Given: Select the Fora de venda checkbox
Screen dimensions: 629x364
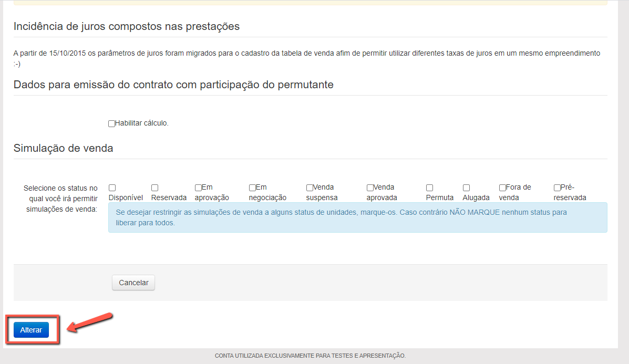Looking at the screenshot, I should point(502,188).
